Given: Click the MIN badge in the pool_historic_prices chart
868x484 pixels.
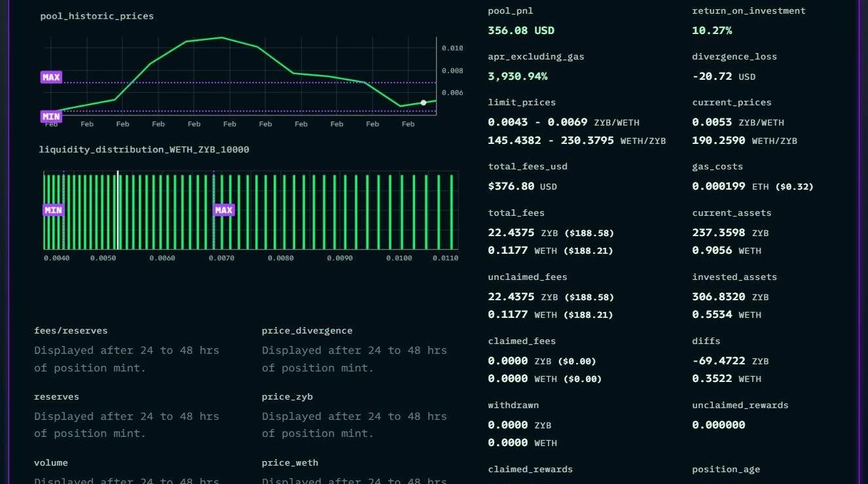Looking at the screenshot, I should pyautogui.click(x=51, y=116).
